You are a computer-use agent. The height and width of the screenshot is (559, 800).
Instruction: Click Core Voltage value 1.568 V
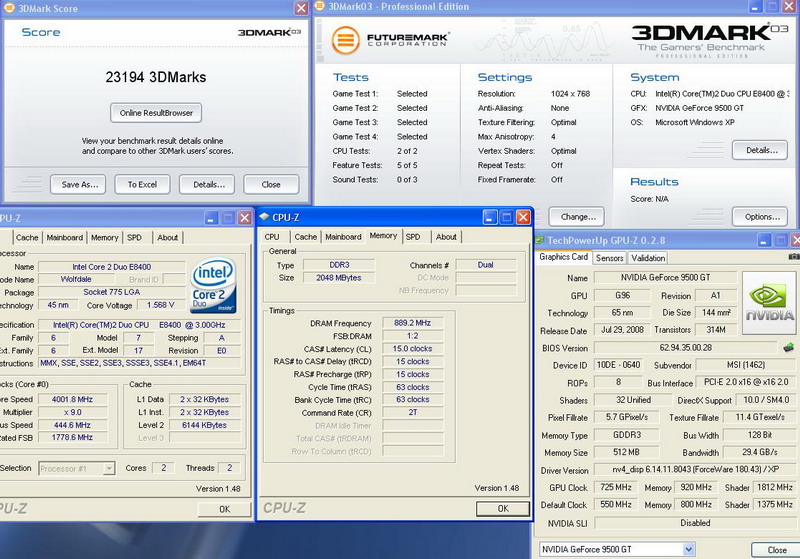click(160, 305)
